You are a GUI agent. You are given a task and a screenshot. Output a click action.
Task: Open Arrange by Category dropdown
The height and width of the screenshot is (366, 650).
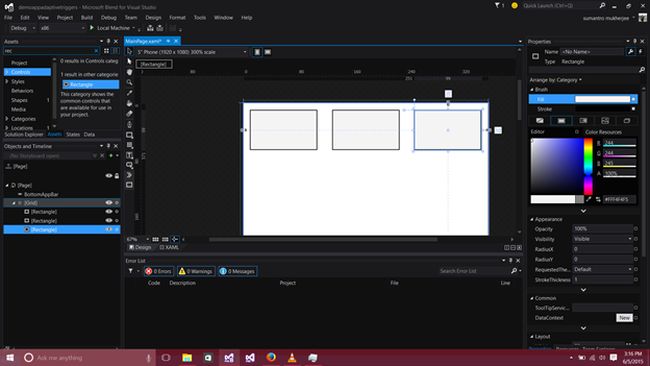click(555, 80)
